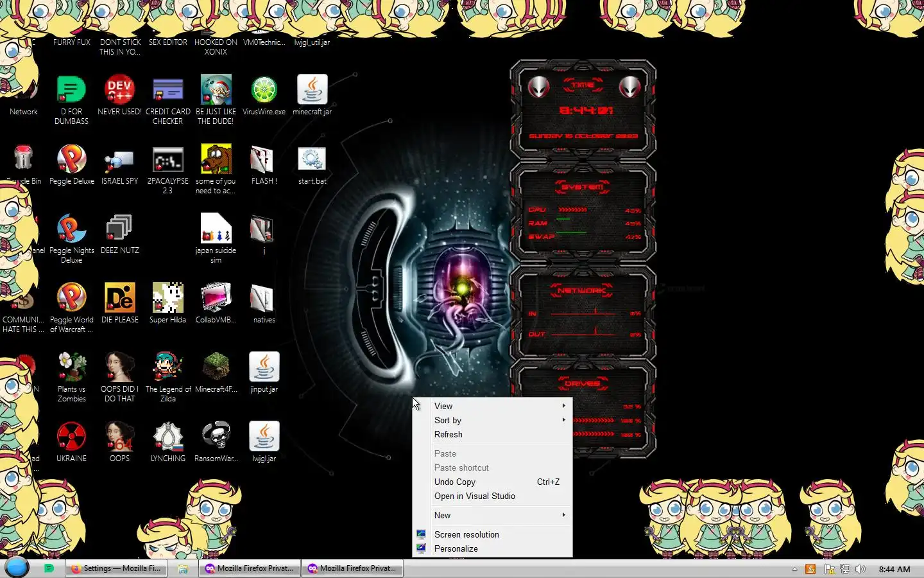Expand the New submenu
The height and width of the screenshot is (578, 924).
(x=492, y=515)
